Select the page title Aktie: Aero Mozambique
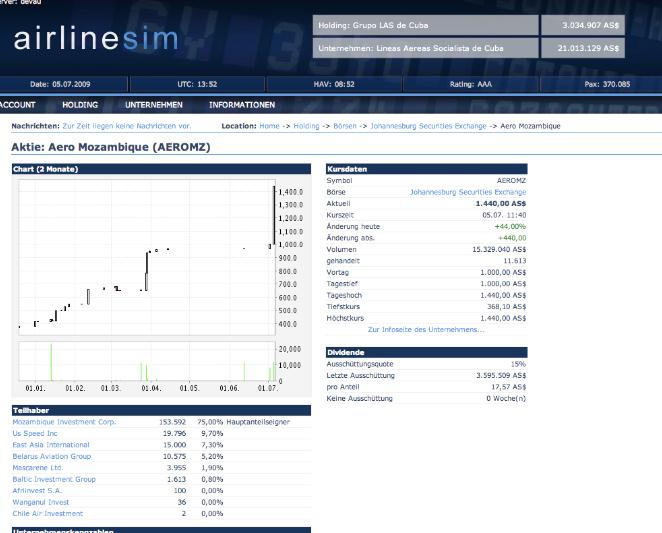 click(x=111, y=147)
